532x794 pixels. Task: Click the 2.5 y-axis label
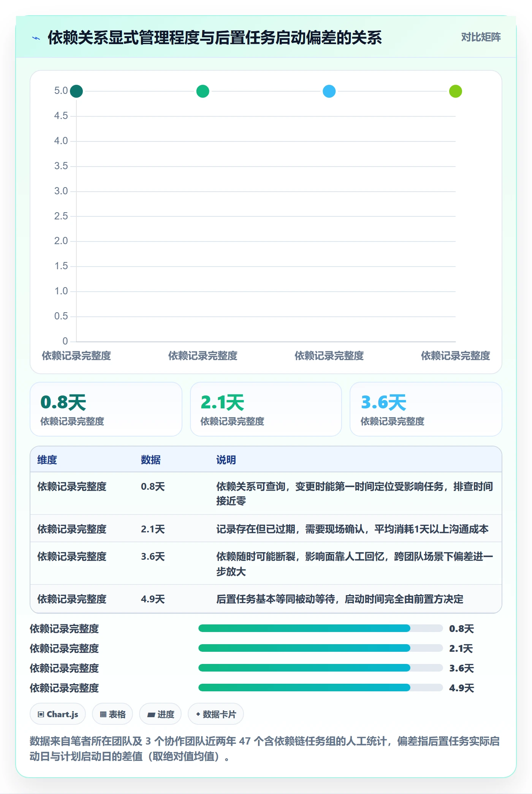[x=61, y=216]
